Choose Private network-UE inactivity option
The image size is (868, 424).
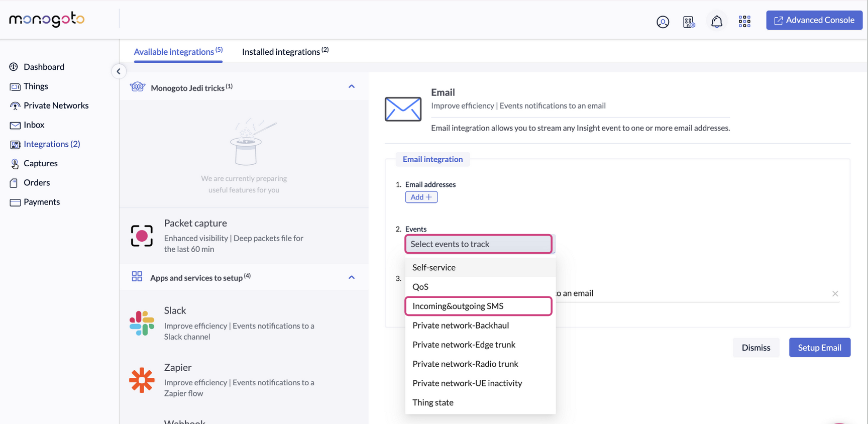[467, 383]
